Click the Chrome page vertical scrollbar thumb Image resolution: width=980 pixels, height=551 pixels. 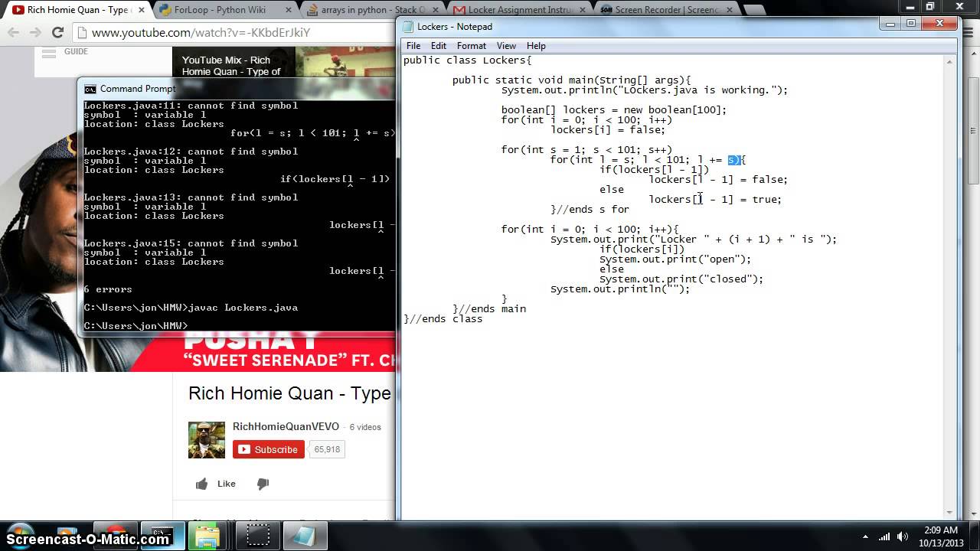974,130
